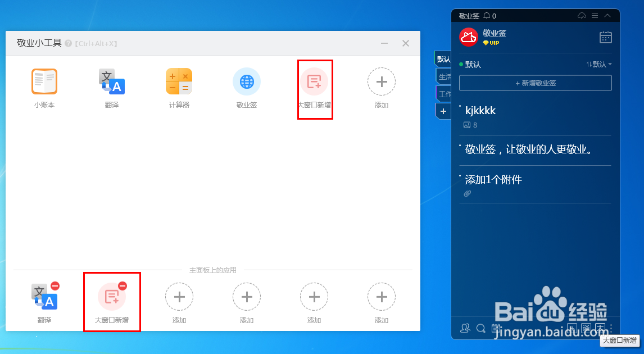Open the three-dot more menu in 敬业签 bottom bar
This screenshot has height=354, width=644.
click(611, 328)
